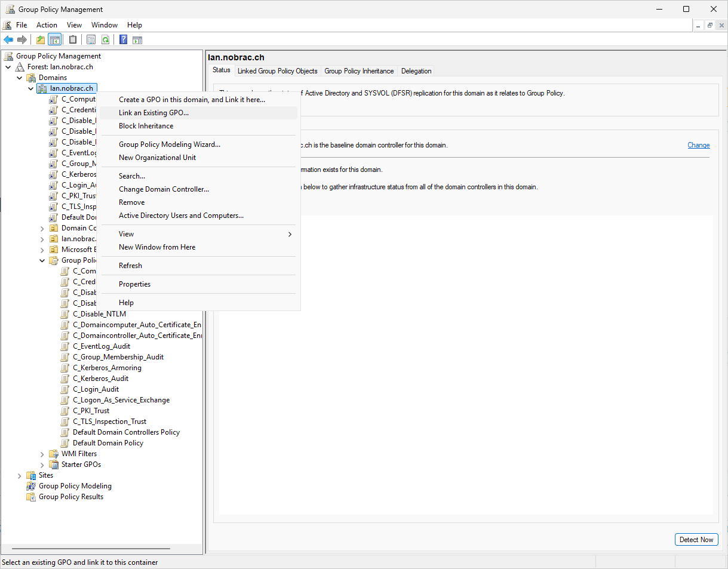Switch to the Linked Group Policy Objects tab

click(278, 71)
